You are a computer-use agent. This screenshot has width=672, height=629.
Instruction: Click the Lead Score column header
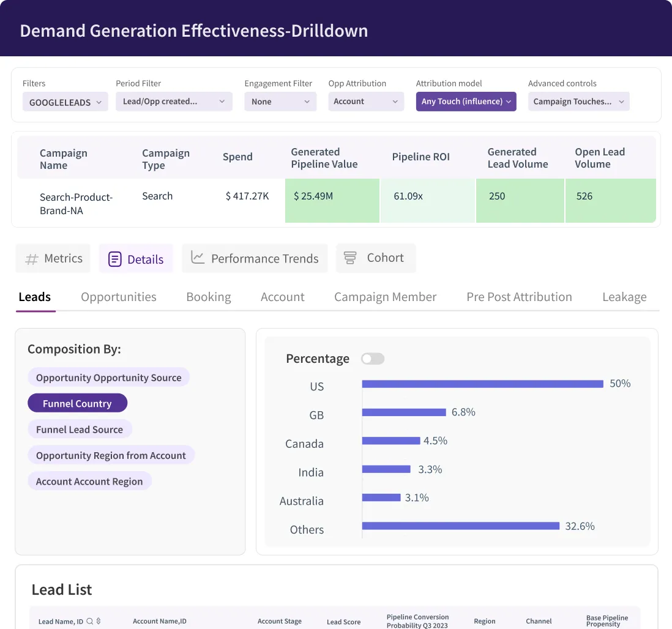coord(344,622)
